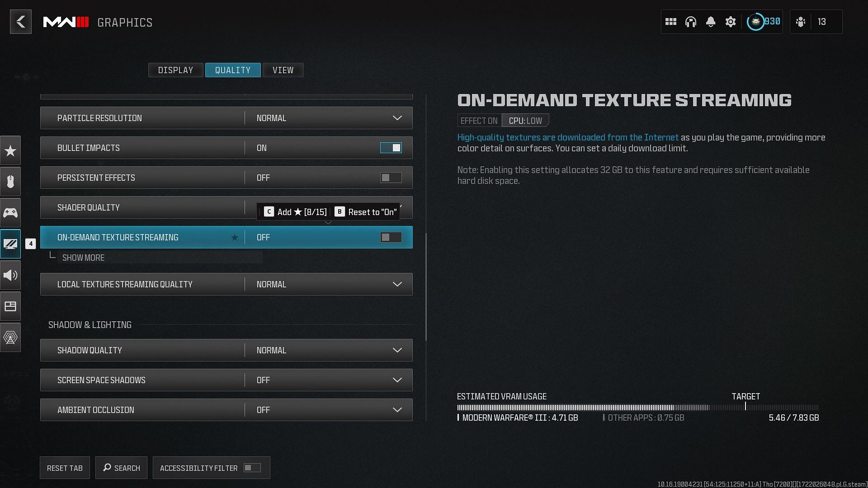This screenshot has width=868, height=488.
Task: Select the notifications bell icon
Action: (711, 22)
